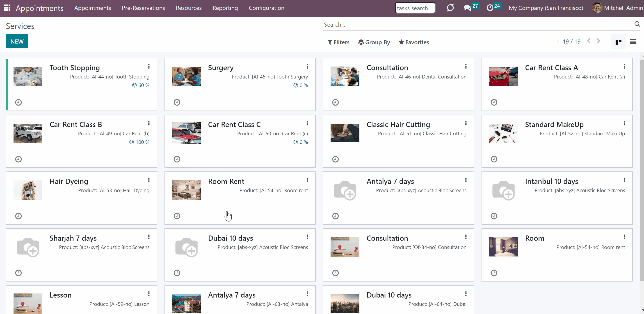Image resolution: width=644 pixels, height=314 pixels.
Task: Click the activity refresh circle icon in navbar
Action: pyautogui.click(x=450, y=8)
